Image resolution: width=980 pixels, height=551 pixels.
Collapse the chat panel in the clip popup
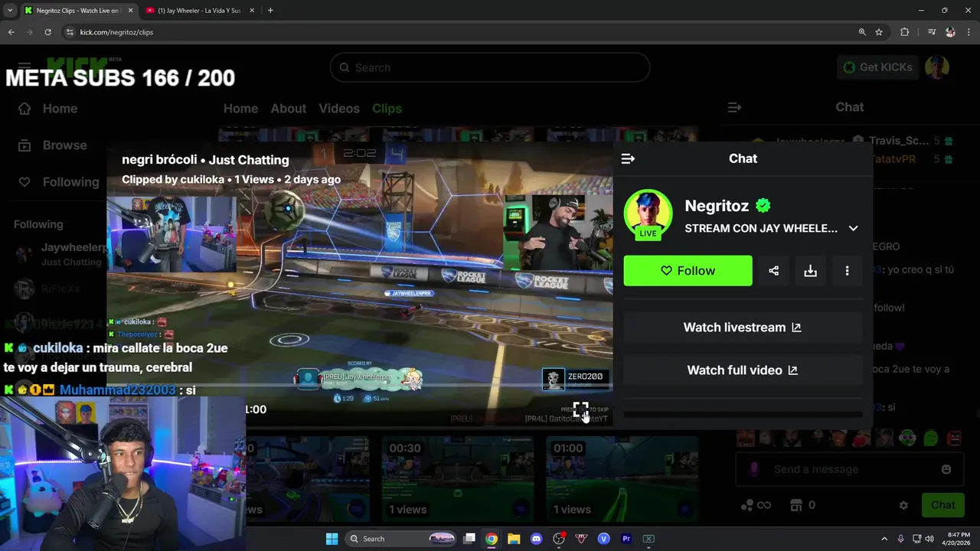628,158
